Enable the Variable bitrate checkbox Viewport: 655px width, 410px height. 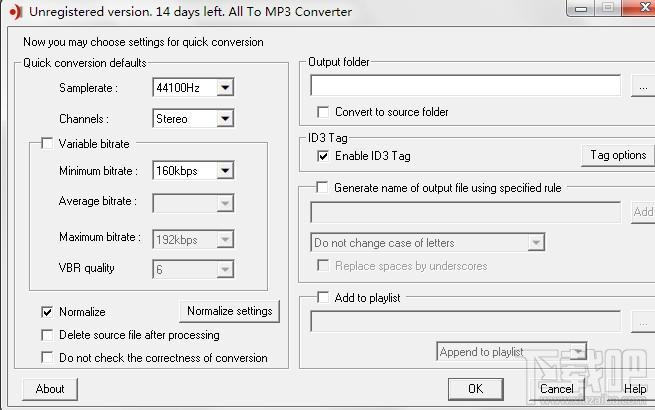tap(47, 144)
